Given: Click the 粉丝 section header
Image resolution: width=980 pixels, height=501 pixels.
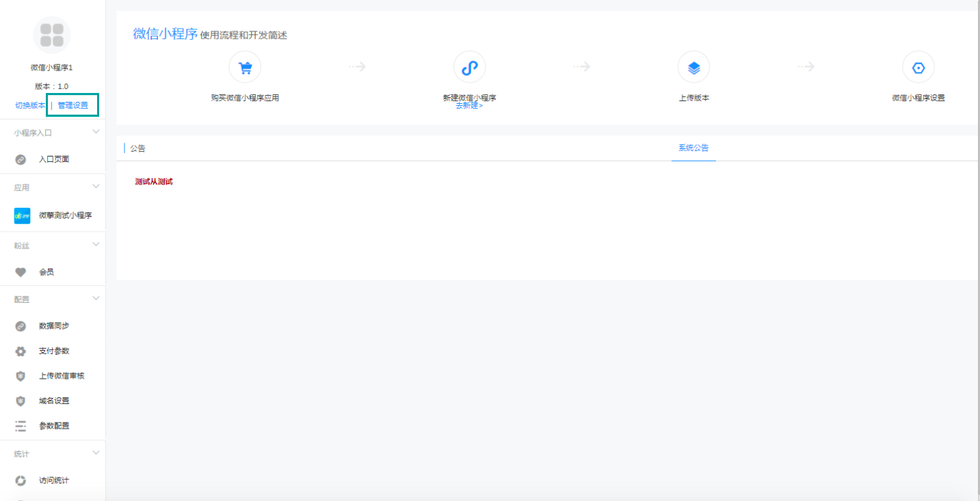Looking at the screenshot, I should click(x=21, y=245).
